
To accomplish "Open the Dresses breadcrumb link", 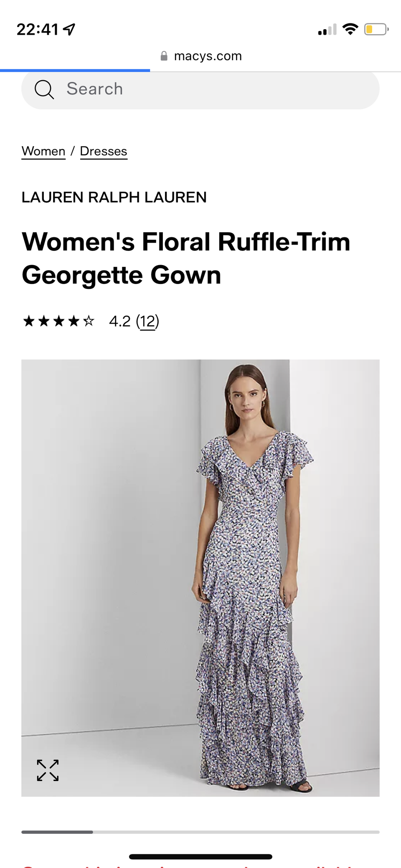I will 104,151.
